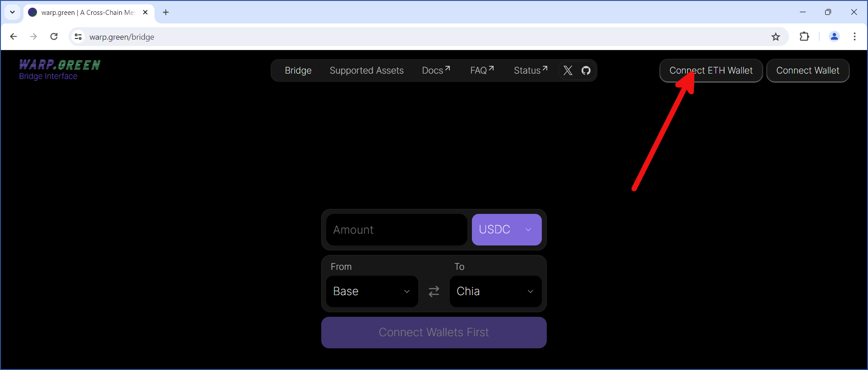Open the Docs external link
The height and width of the screenshot is (370, 868).
click(x=436, y=70)
